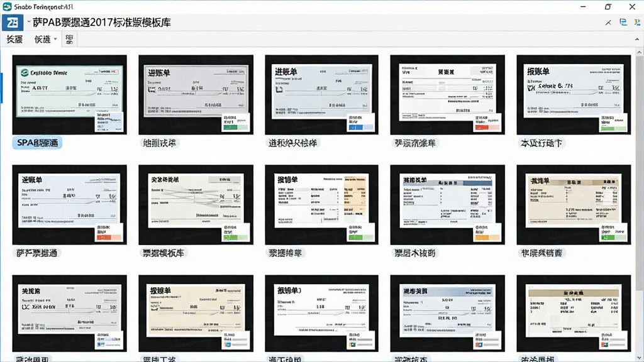
Task: Select the thumbnail above the 票据模板库 label
Action: pos(196,205)
